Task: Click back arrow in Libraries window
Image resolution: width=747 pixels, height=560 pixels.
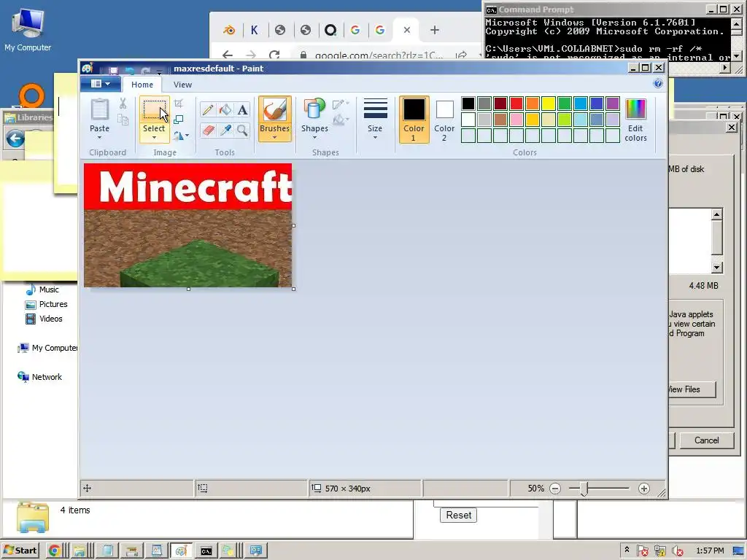Action: 15,139
